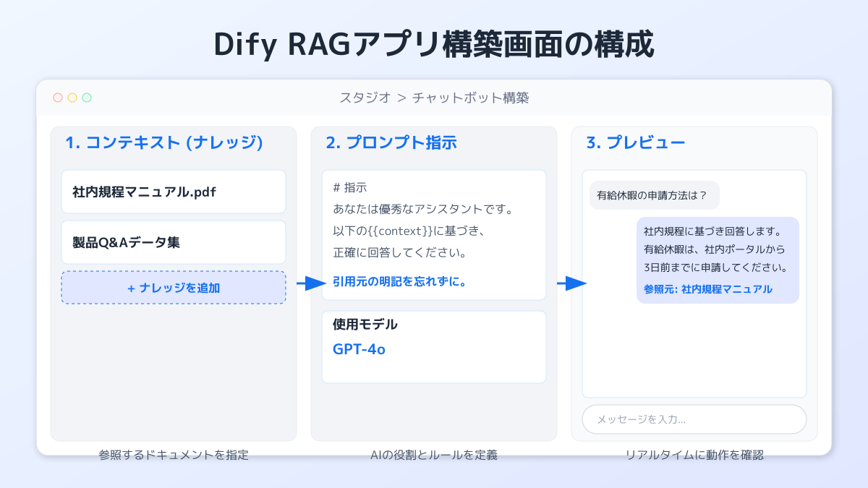Select the arrow between コンテキスト and プロンプト指示 panels

310,283
